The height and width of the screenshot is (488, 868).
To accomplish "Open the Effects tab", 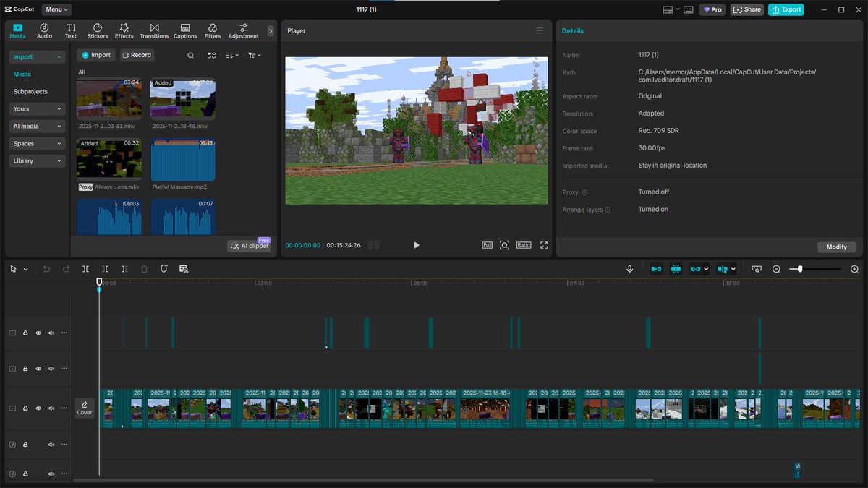I will 124,30.
